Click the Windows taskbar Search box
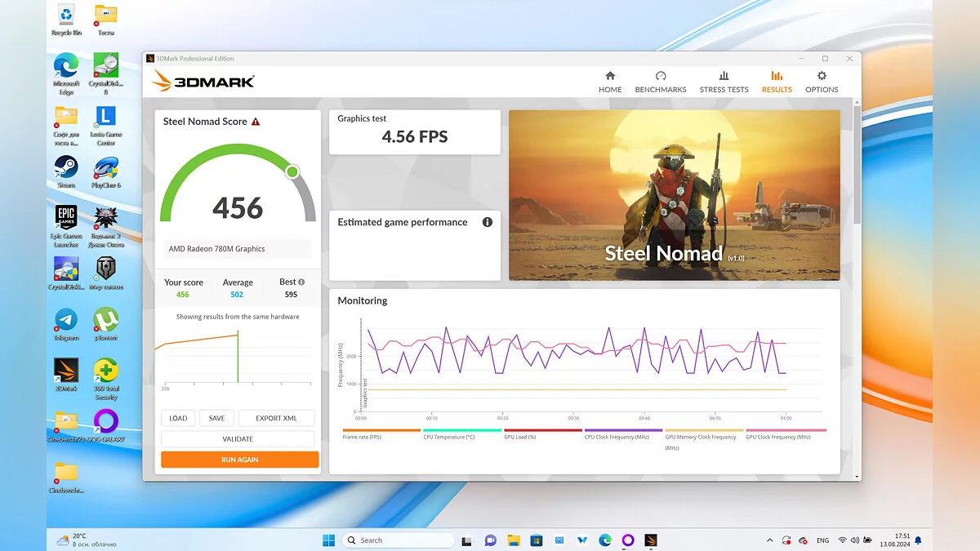The width and height of the screenshot is (980, 551). point(398,540)
